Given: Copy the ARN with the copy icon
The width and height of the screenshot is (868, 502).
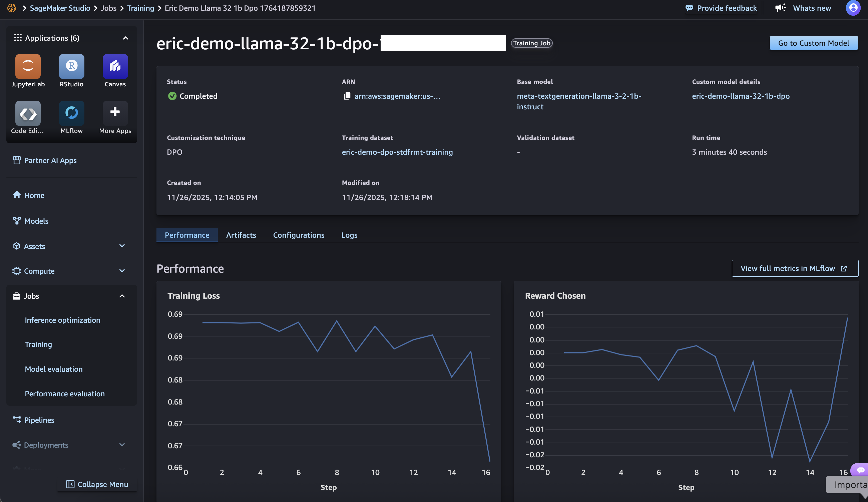Looking at the screenshot, I should click(347, 96).
